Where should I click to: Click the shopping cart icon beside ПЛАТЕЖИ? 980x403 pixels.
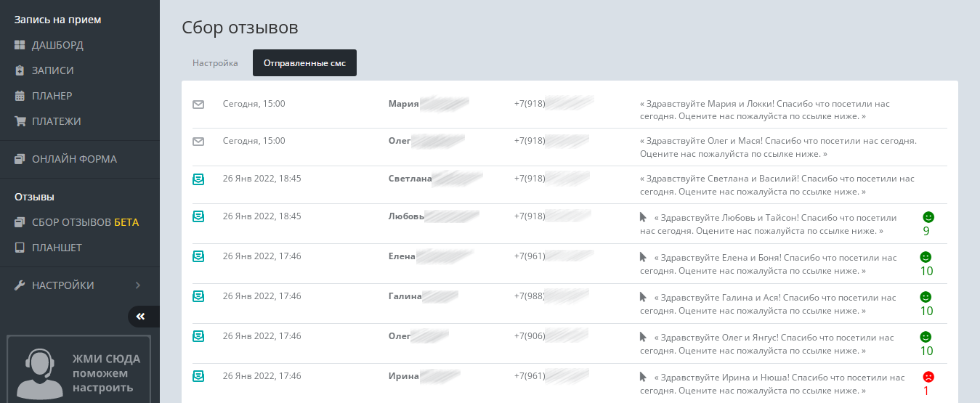coord(20,121)
